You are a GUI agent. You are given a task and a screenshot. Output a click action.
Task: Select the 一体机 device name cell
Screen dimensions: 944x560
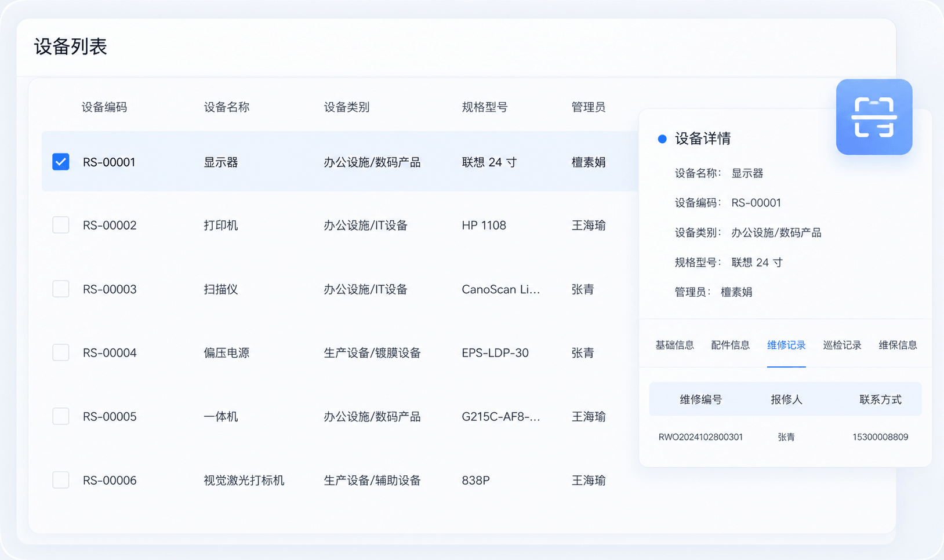pos(221,416)
